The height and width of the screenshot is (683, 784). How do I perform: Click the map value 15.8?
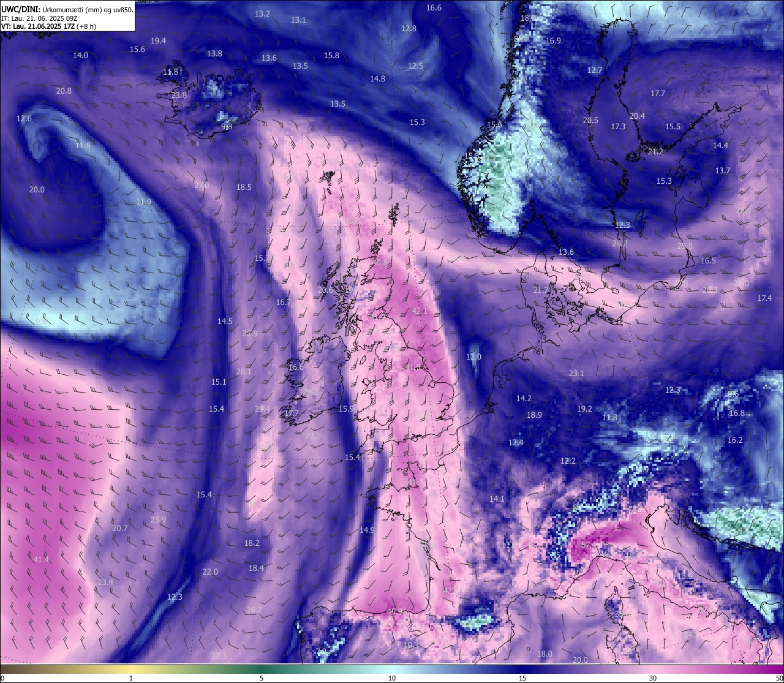(x=331, y=55)
